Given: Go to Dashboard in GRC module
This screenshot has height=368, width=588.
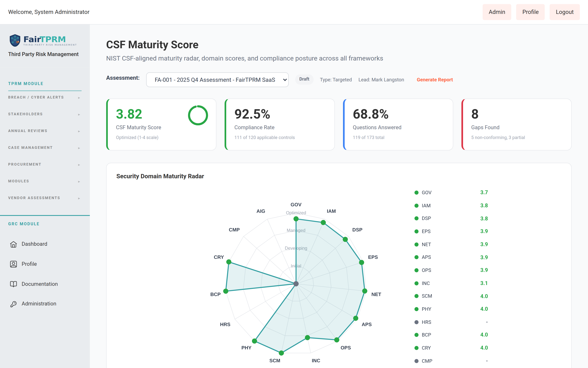Looking at the screenshot, I should [x=34, y=244].
